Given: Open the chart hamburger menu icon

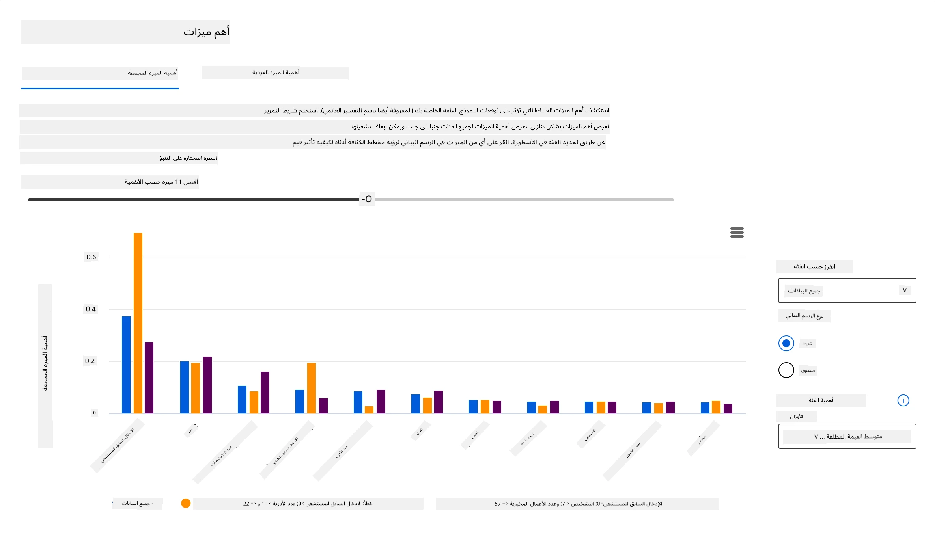Looking at the screenshot, I should [737, 233].
